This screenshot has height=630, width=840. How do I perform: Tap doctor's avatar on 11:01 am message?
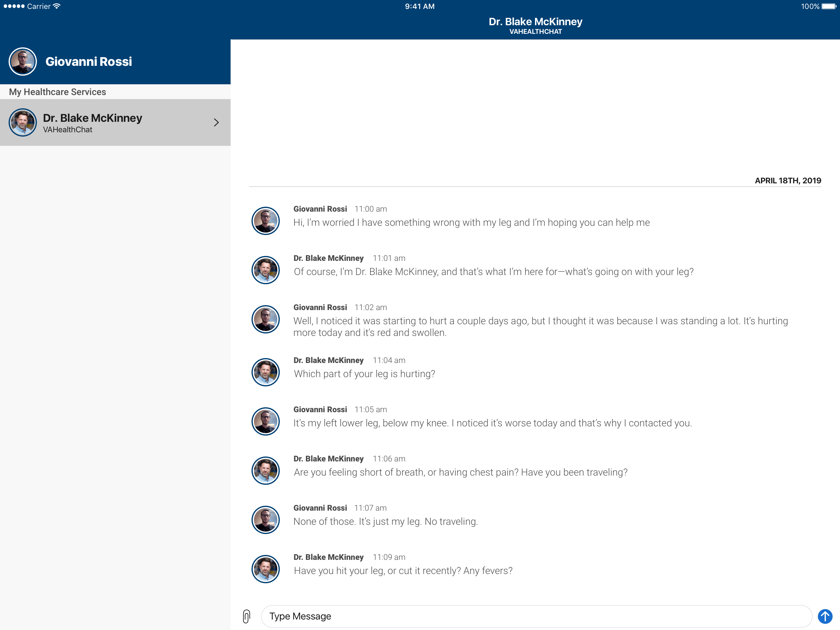pos(265,270)
